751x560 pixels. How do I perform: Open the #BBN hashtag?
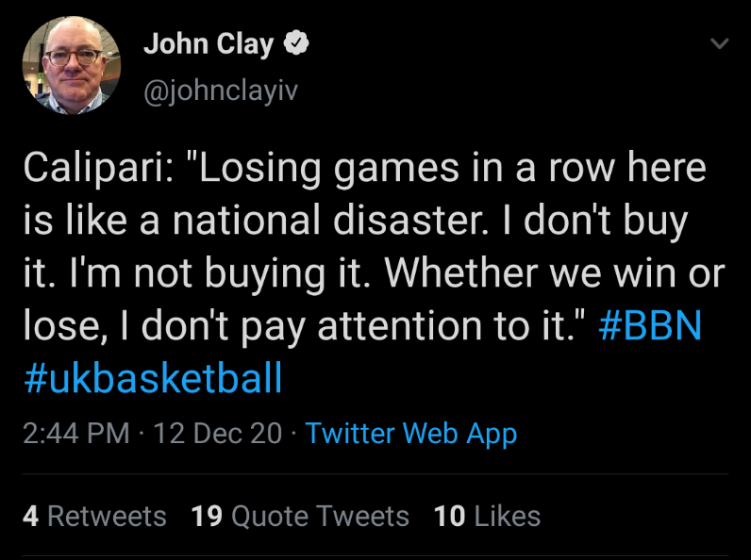point(651,327)
